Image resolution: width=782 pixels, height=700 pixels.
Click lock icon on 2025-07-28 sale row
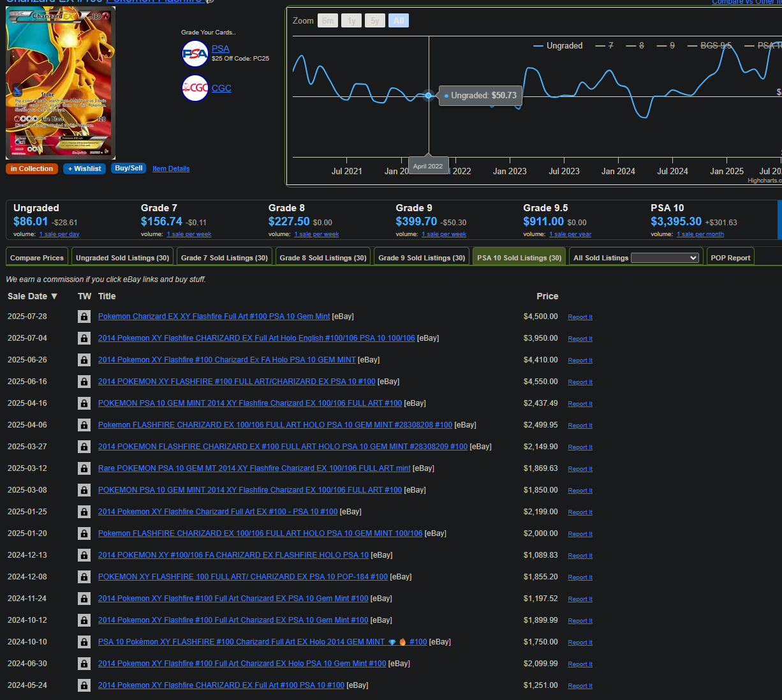(84, 316)
